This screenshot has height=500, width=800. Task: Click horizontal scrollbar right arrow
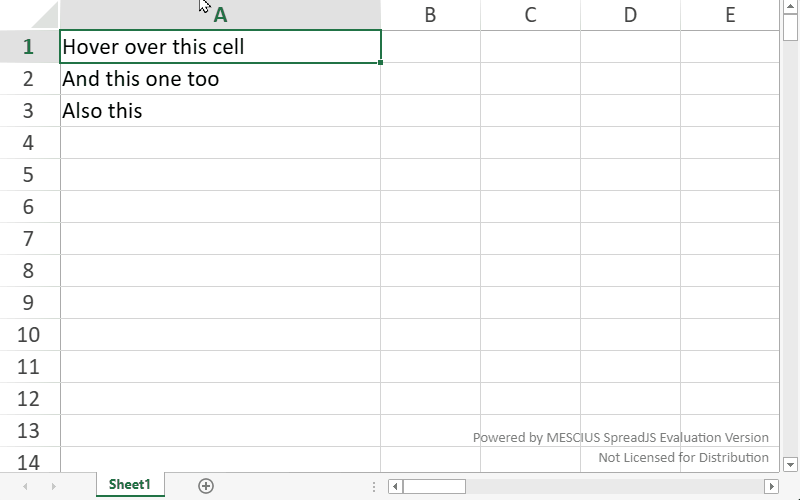tap(771, 486)
